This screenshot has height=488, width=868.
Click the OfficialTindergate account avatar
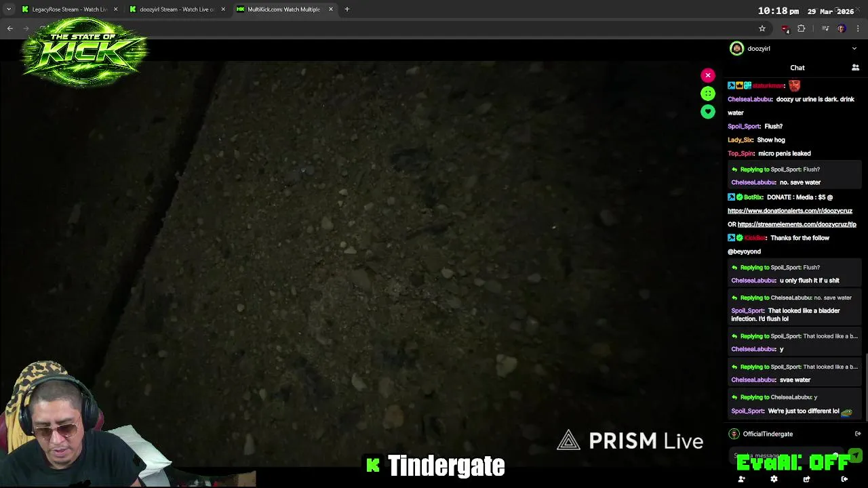pos(734,434)
